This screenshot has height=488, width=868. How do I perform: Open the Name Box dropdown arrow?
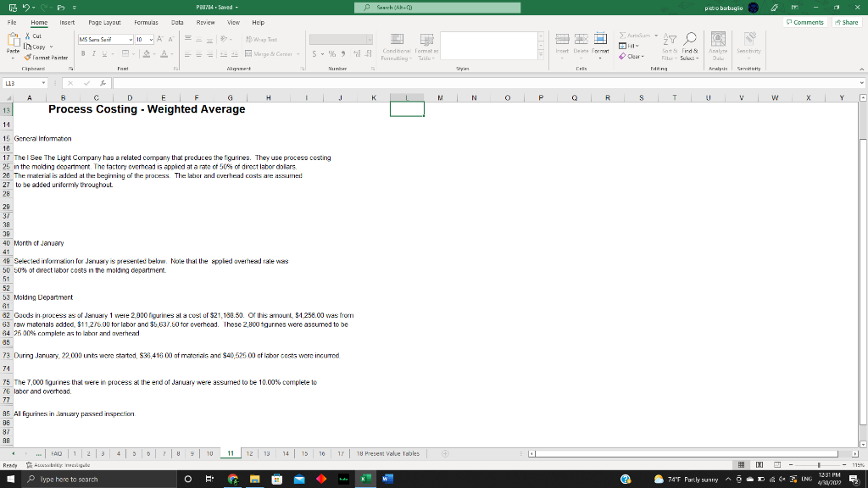coord(44,83)
